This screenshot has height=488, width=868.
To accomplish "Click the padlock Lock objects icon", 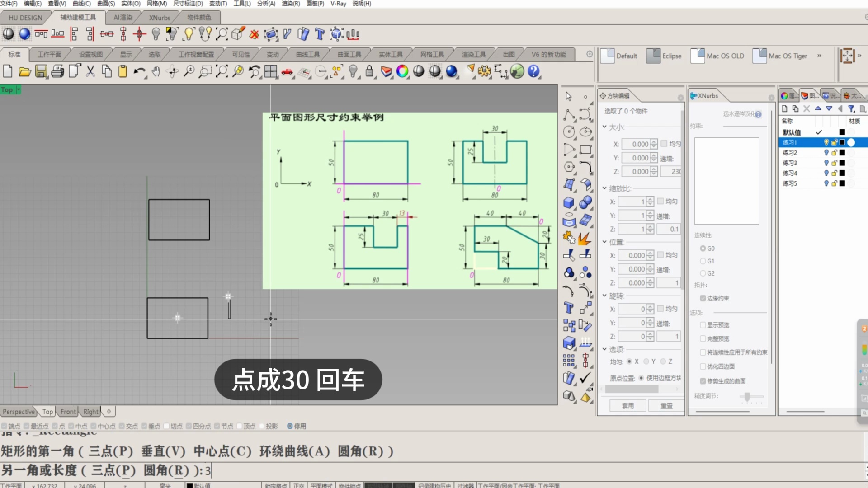I will [369, 71].
